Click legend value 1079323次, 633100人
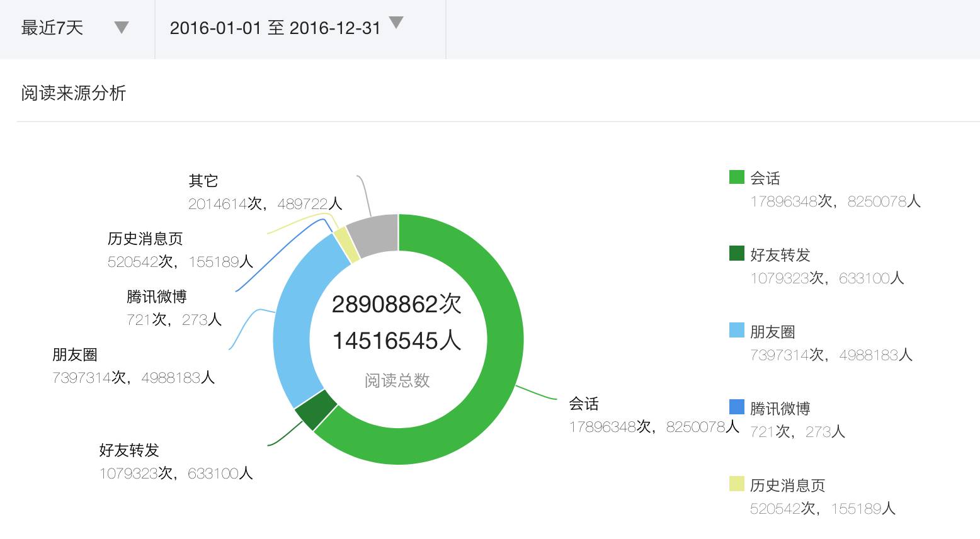The image size is (980, 539). point(827,278)
